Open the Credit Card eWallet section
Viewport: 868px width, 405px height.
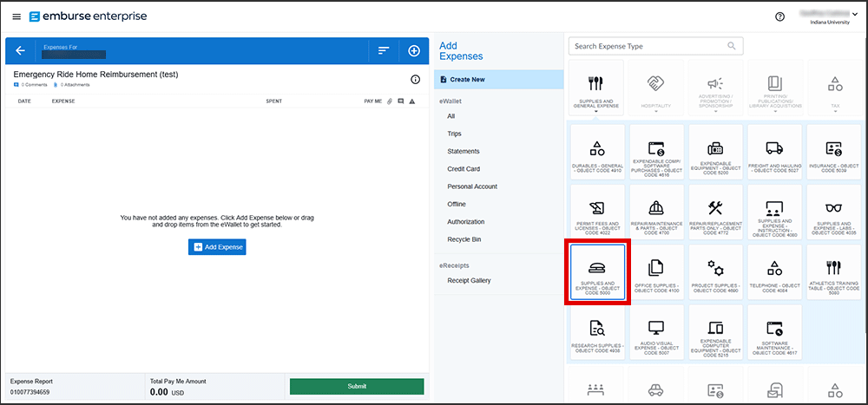(464, 169)
